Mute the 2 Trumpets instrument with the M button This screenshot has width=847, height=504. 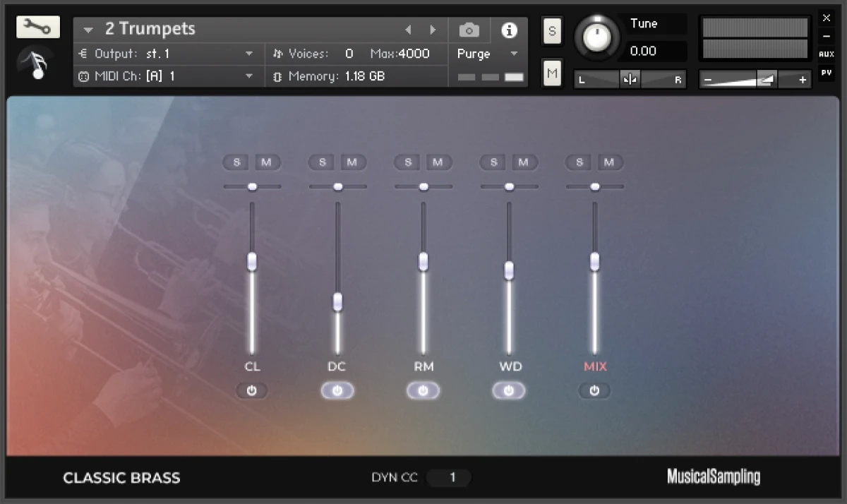pyautogui.click(x=552, y=72)
